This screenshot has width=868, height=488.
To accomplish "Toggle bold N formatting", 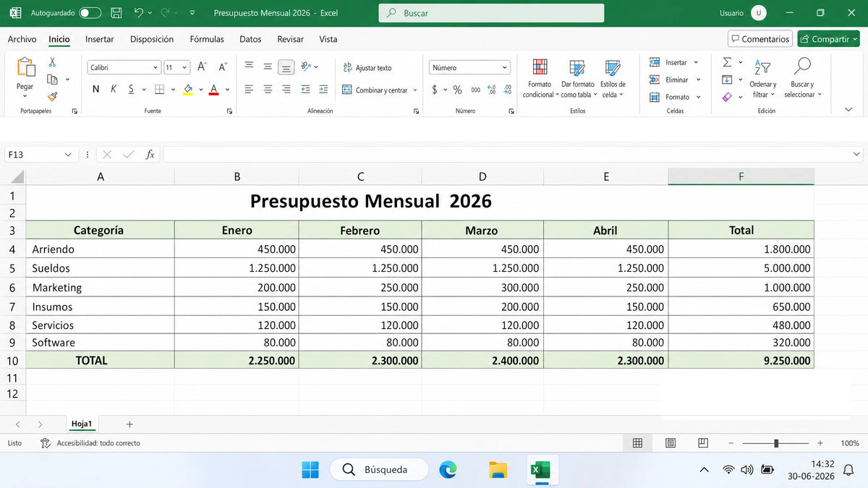I will [95, 89].
